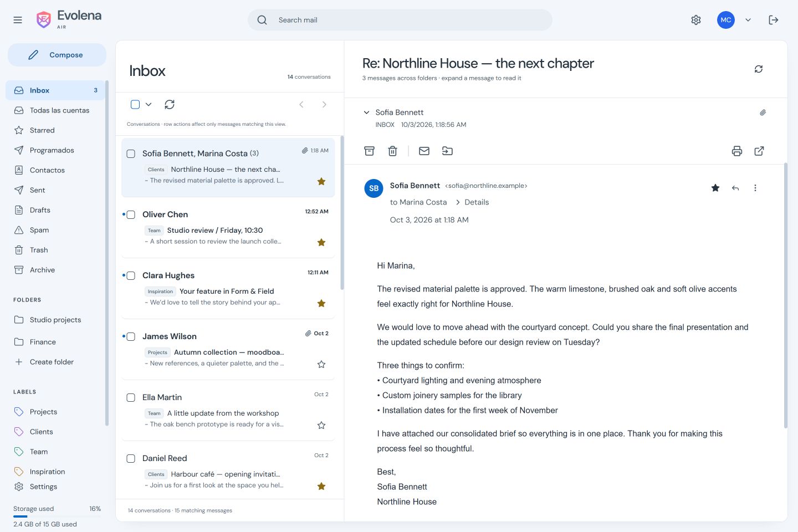Open the message in a new window

pyautogui.click(x=759, y=151)
